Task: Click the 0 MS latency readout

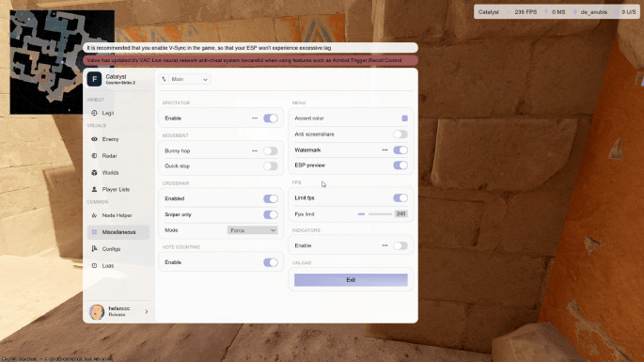Action: (x=558, y=12)
